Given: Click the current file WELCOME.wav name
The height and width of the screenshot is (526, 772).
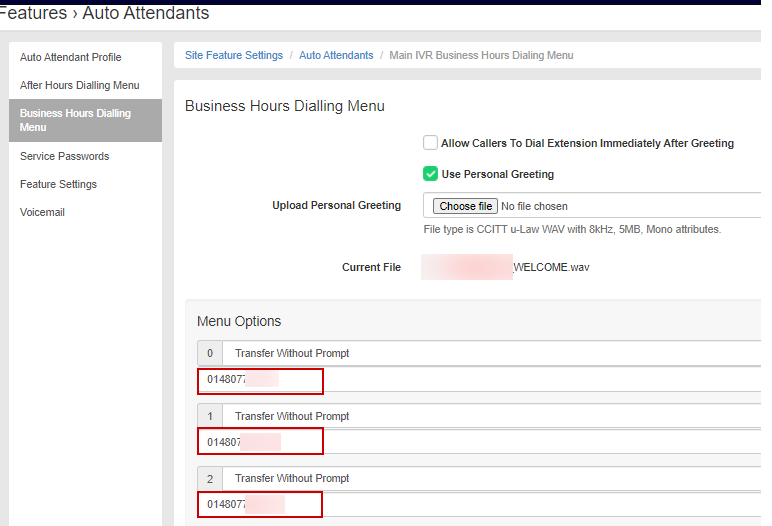Looking at the screenshot, I should click(x=551, y=267).
